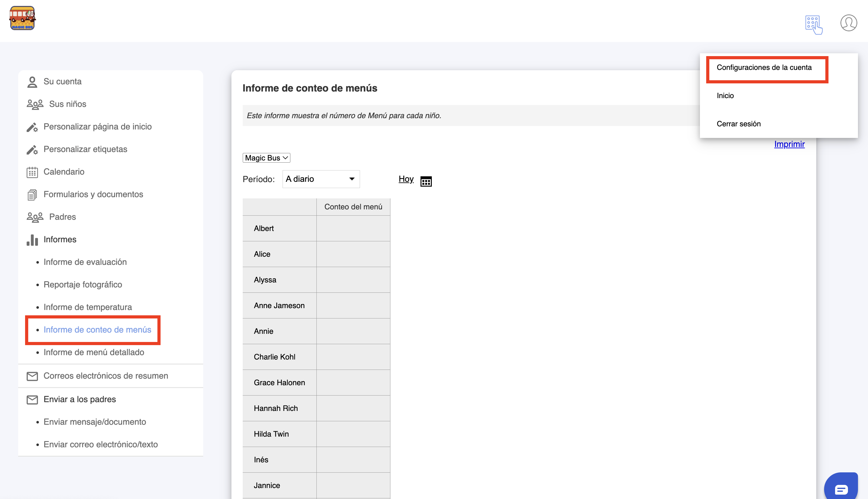
Task: Click the Imprimir link
Action: [789, 144]
